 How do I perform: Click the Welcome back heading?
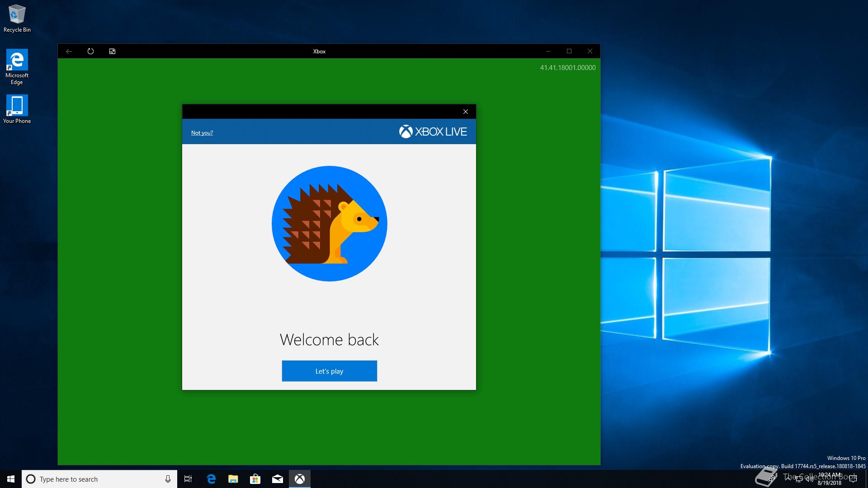329,340
